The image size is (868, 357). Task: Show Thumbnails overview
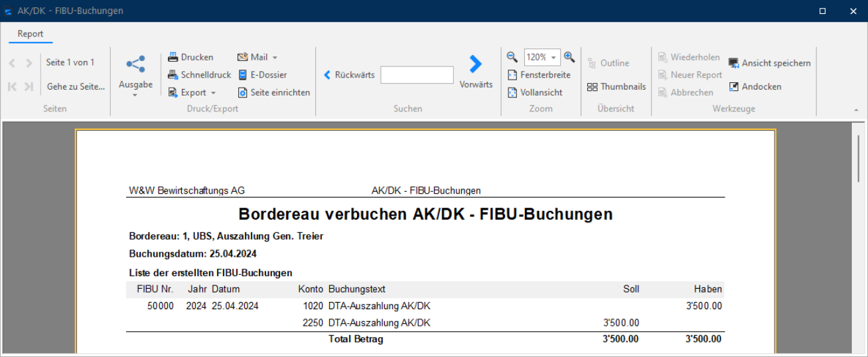(616, 87)
